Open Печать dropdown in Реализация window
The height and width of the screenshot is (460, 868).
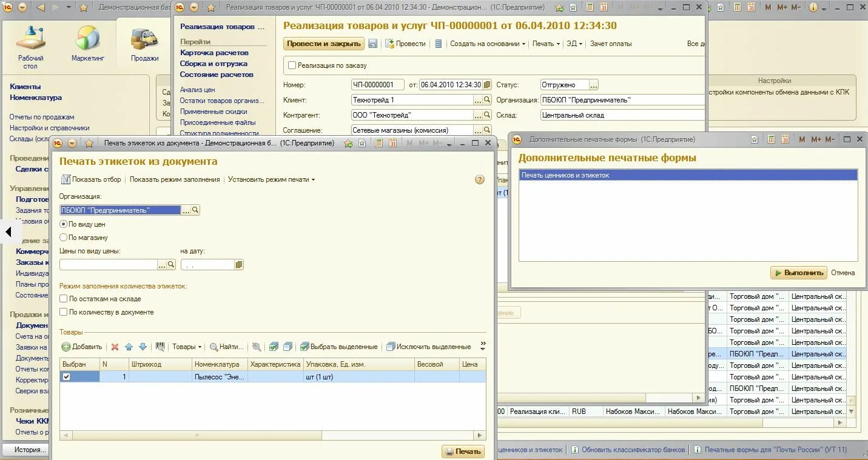(x=546, y=44)
